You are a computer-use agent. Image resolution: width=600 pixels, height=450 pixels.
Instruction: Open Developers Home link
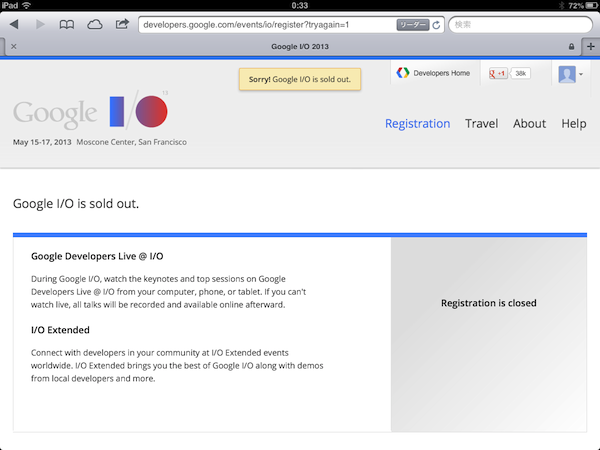pyautogui.click(x=433, y=73)
